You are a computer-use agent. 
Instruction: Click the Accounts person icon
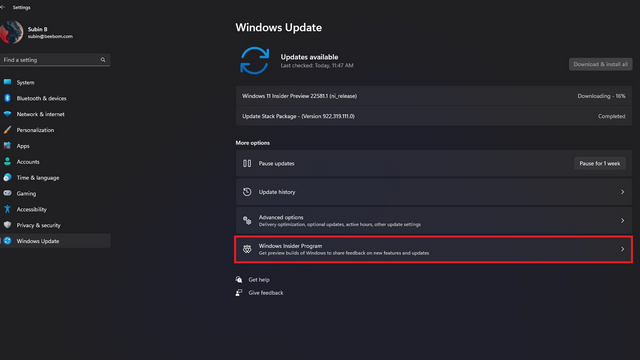tap(7, 162)
